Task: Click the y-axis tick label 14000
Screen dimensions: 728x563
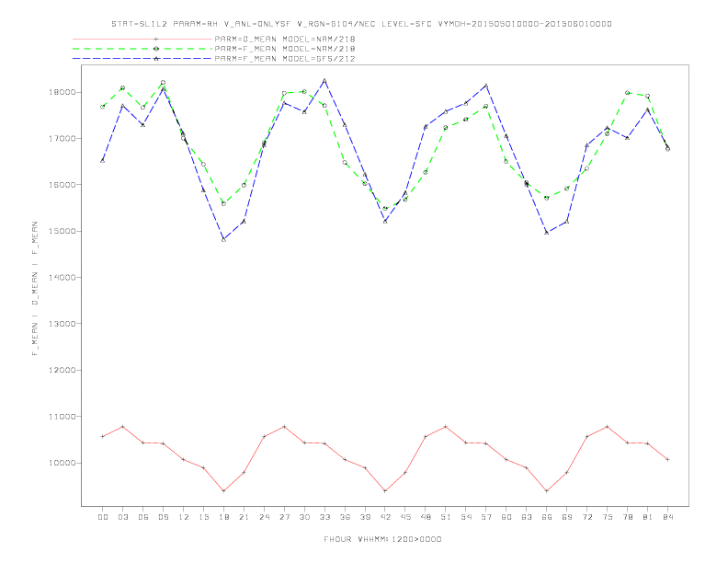Action: point(63,277)
